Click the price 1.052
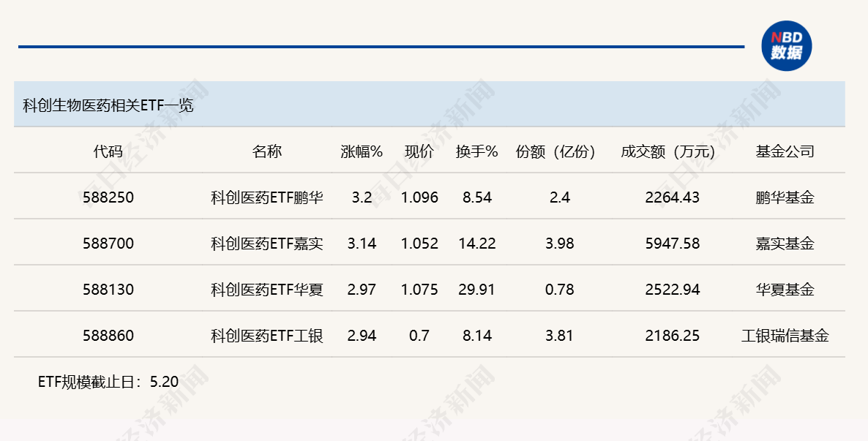868x441 pixels. click(419, 244)
